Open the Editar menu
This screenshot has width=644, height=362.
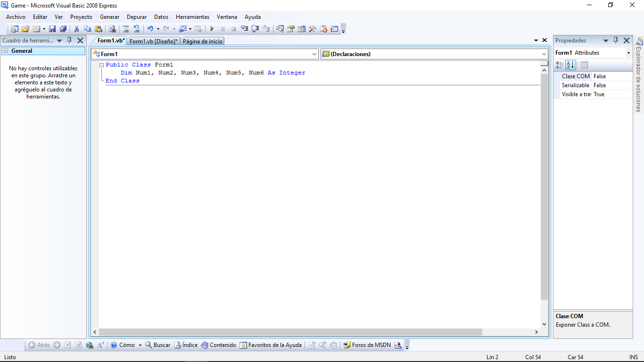(40, 17)
